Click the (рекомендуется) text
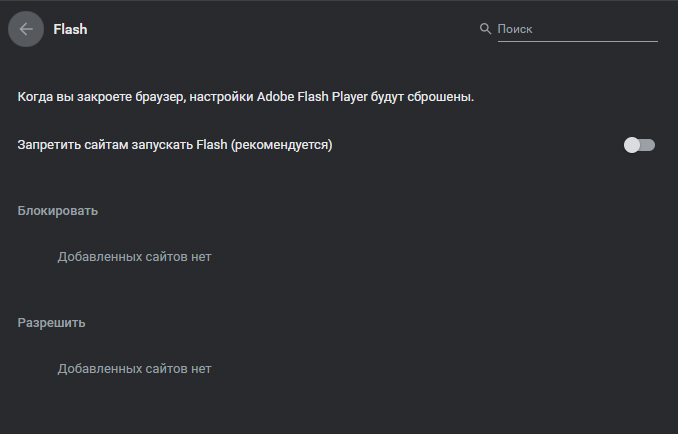This screenshot has width=678, height=434. pyautogui.click(x=281, y=145)
